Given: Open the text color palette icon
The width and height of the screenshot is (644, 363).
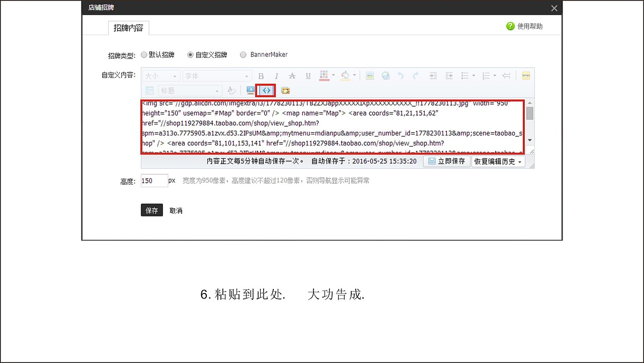Looking at the screenshot, I should (324, 76).
